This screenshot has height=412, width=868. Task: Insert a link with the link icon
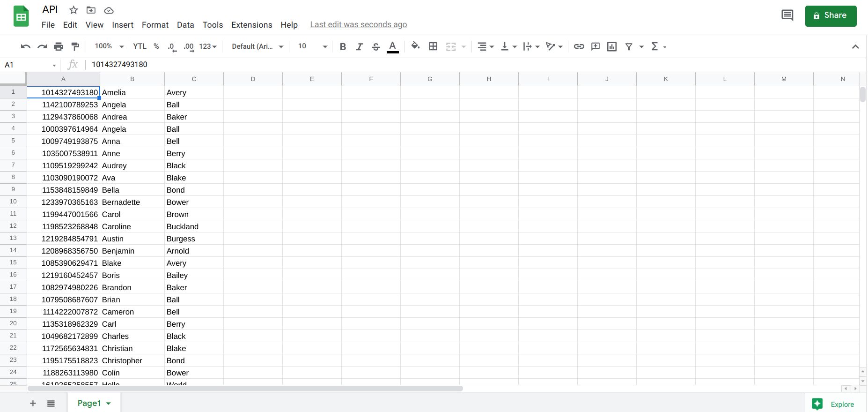579,46
